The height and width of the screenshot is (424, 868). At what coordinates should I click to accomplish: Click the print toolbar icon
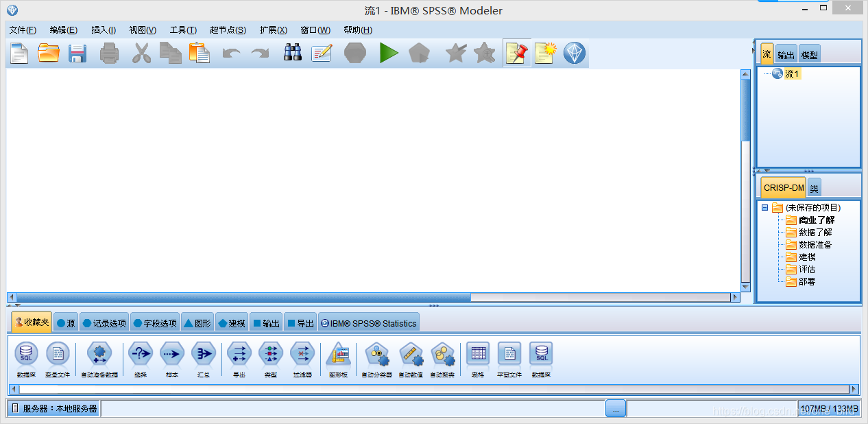[x=110, y=53]
